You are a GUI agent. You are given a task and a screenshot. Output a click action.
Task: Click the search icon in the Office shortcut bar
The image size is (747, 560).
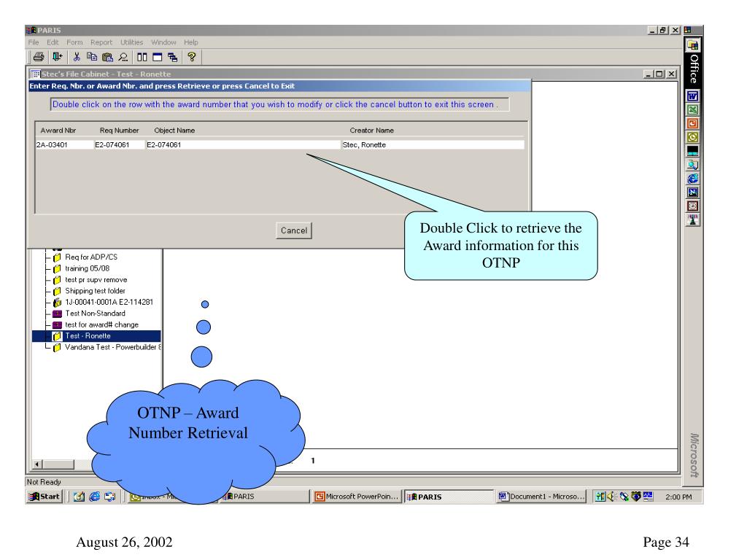click(x=693, y=165)
